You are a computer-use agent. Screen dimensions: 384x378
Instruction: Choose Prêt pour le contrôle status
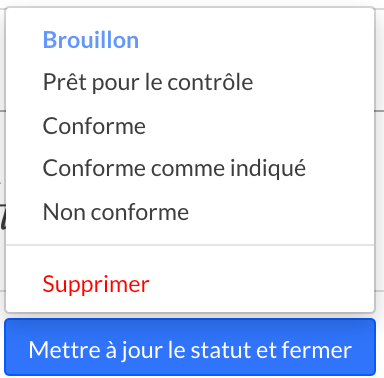[190, 82]
